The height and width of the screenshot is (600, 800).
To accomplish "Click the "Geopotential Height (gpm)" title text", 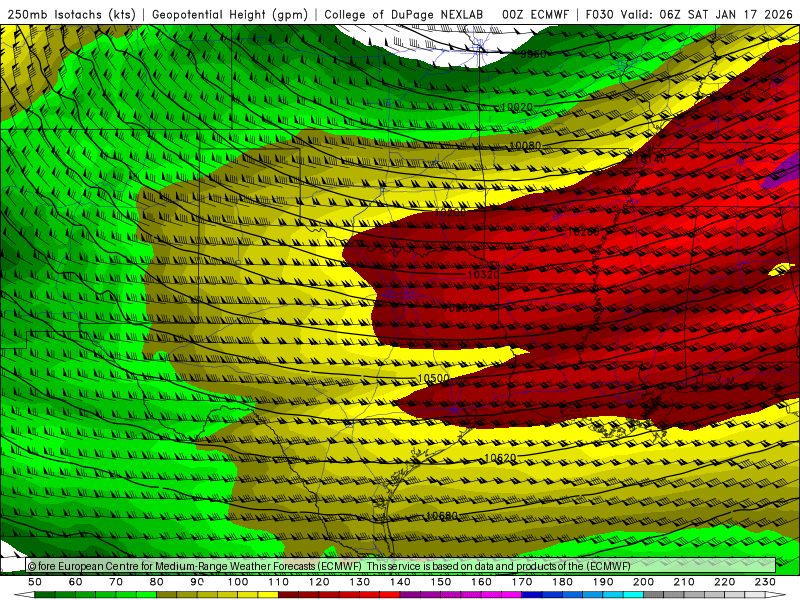I will [230, 15].
